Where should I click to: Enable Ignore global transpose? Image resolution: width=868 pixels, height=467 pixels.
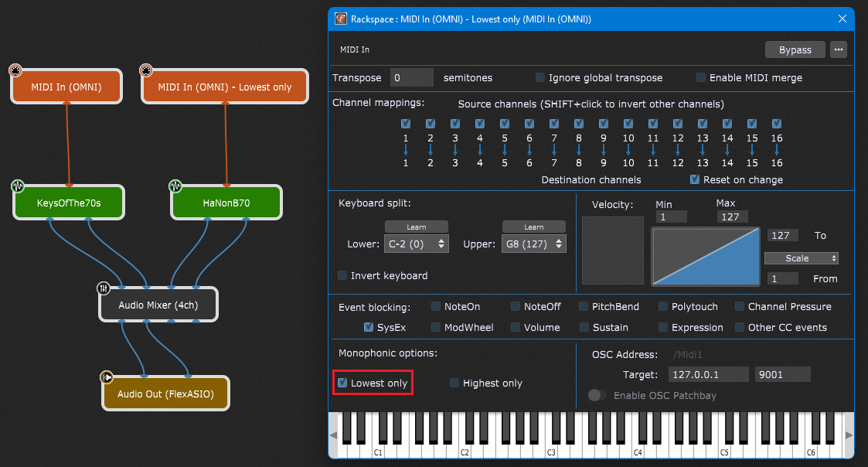[540, 77]
